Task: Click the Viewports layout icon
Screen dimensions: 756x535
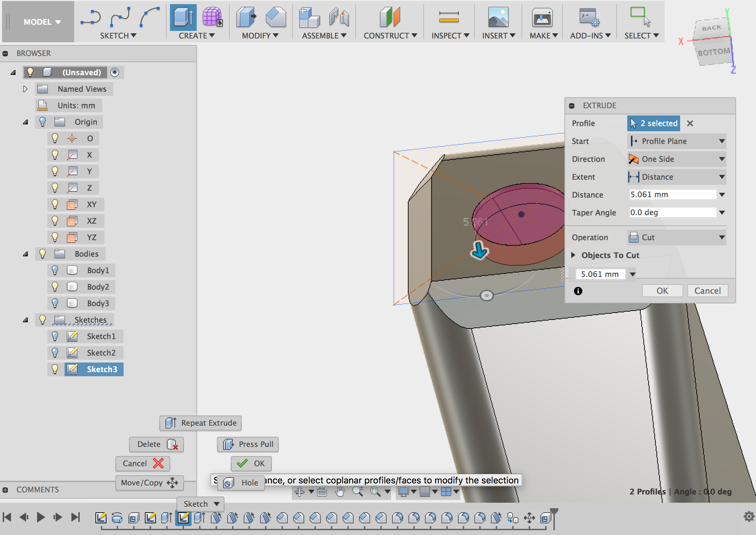Action: [446, 492]
